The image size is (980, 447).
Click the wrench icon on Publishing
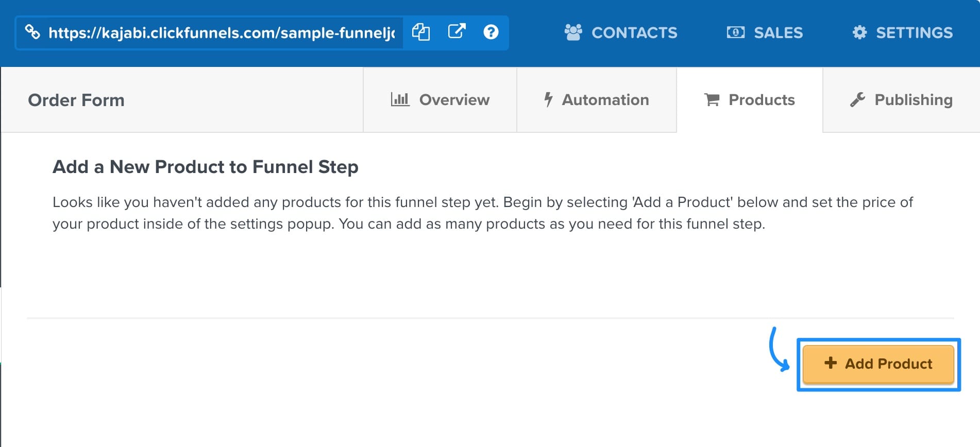click(857, 99)
